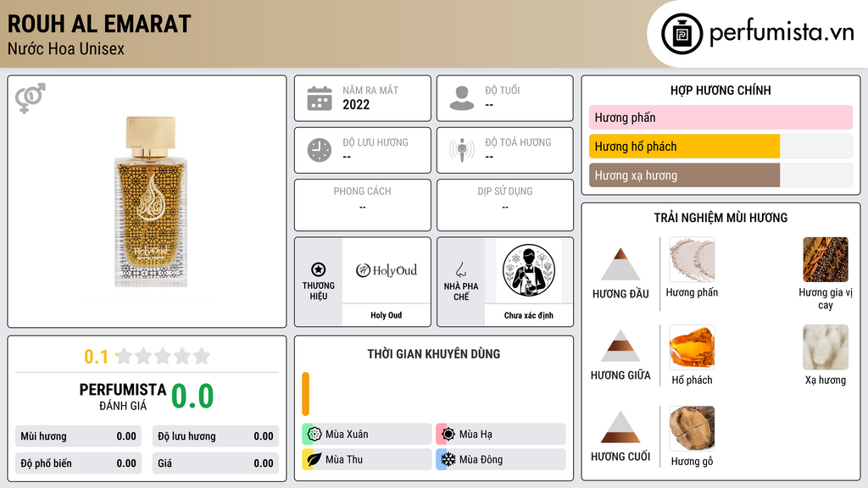Click the Phong cách card

[363, 205]
